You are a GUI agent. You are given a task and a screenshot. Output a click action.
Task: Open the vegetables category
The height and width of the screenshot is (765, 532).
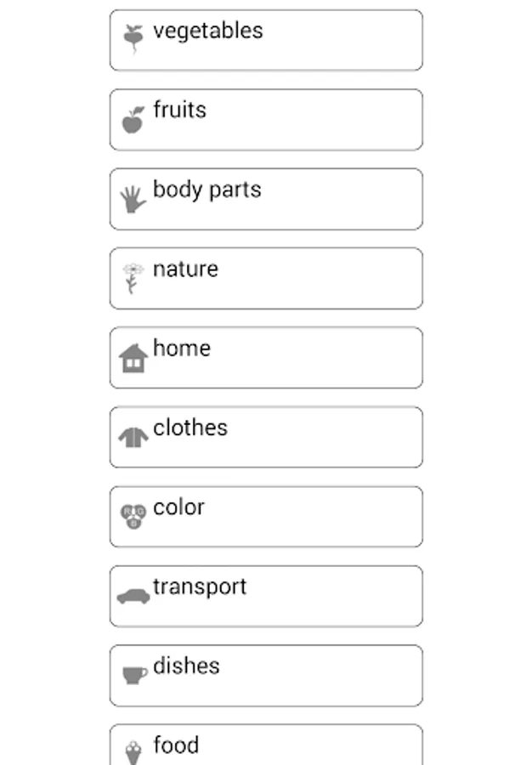[x=266, y=40]
